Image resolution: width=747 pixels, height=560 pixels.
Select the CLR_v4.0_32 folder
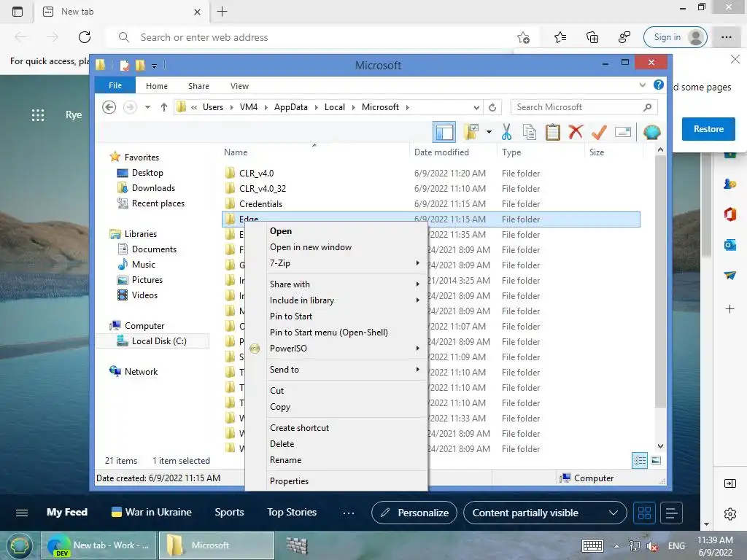pyautogui.click(x=263, y=188)
